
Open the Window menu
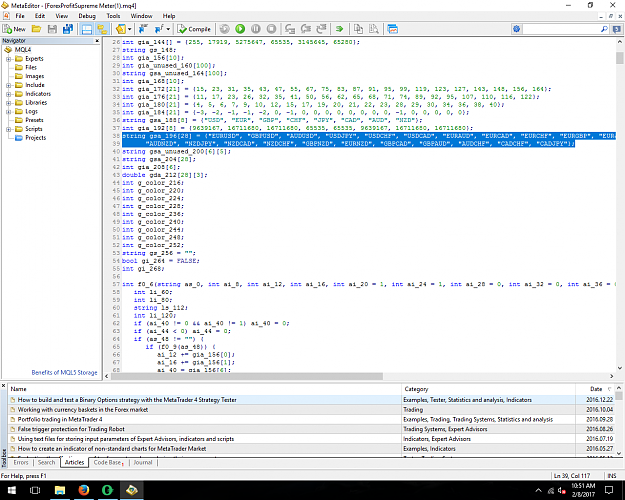(x=142, y=16)
